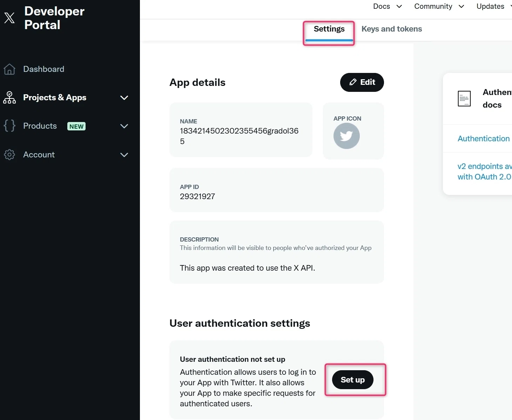Click the Developer Portal title
The height and width of the screenshot is (420, 512).
(54, 18)
